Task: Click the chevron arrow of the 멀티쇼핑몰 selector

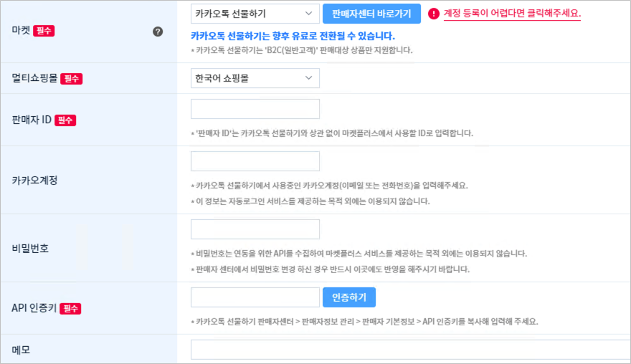Action: coord(308,78)
